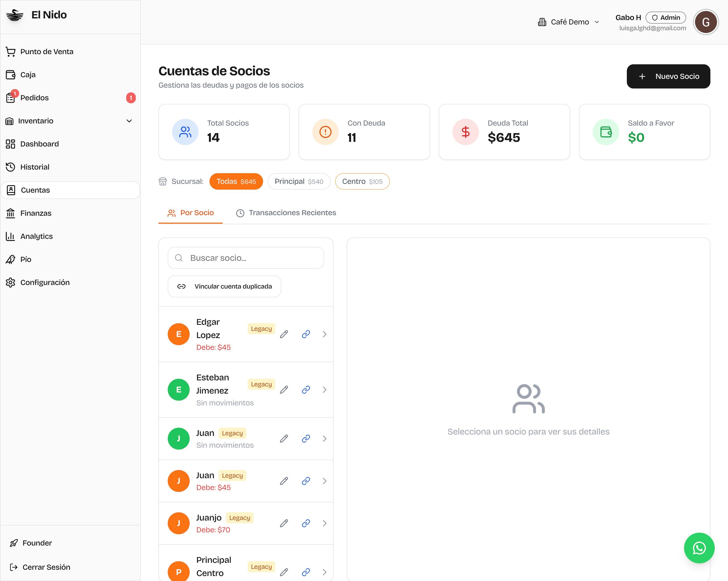The image size is (728, 581).
Task: Click Legacy tag on Juanjo row
Action: [x=239, y=518]
